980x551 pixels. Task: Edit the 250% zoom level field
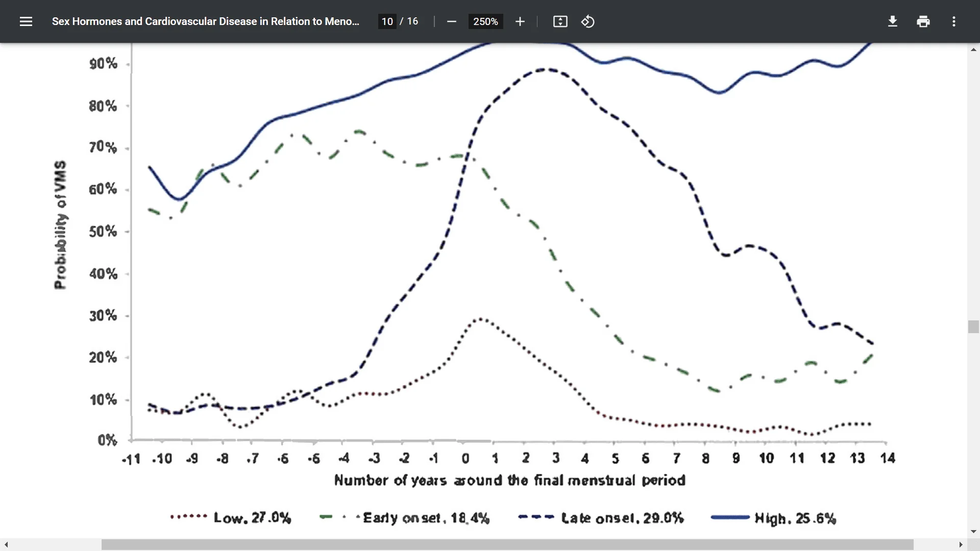point(485,21)
